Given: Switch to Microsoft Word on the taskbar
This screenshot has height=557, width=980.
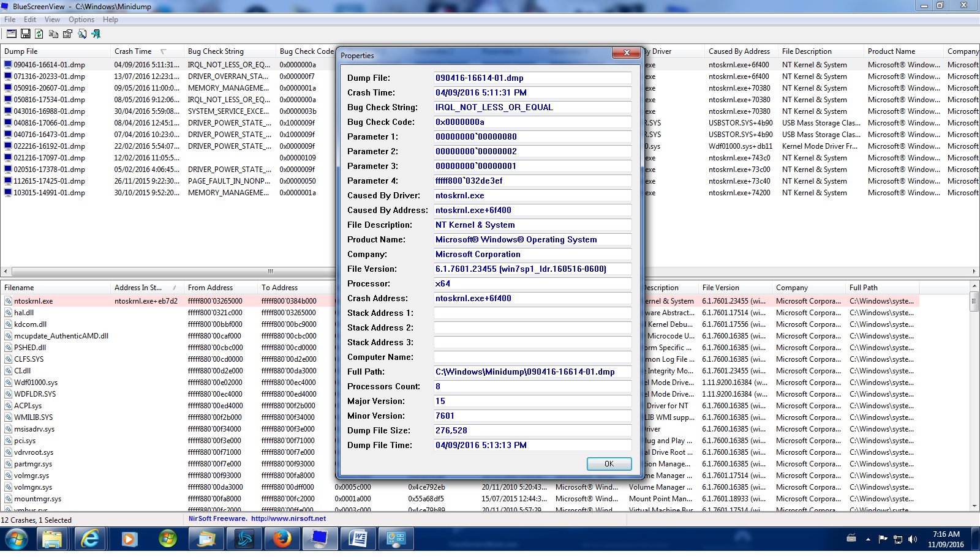Looking at the screenshot, I should [358, 539].
